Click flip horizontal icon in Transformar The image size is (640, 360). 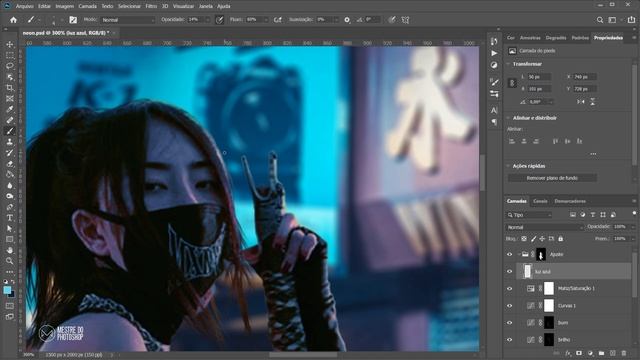[580, 102]
